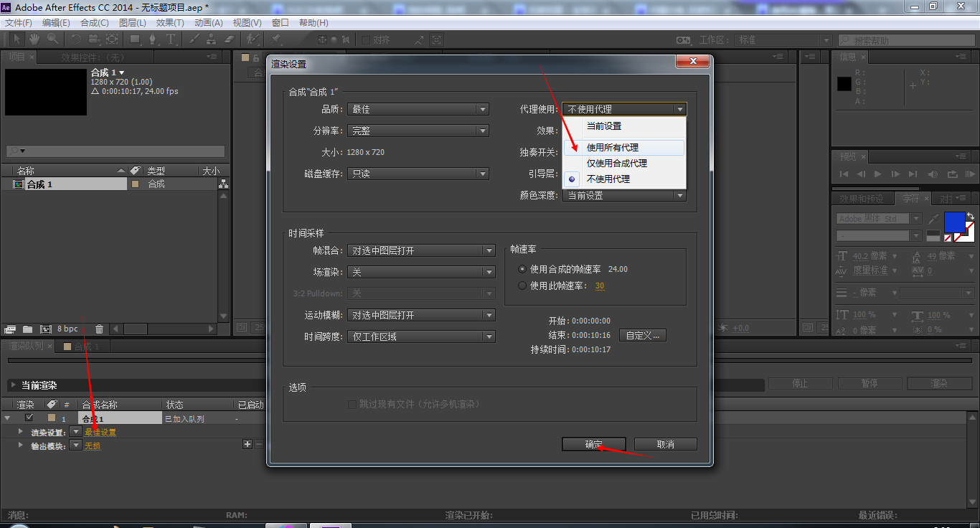Open the Lossless output module link
This screenshot has height=528, width=980.
(x=93, y=445)
